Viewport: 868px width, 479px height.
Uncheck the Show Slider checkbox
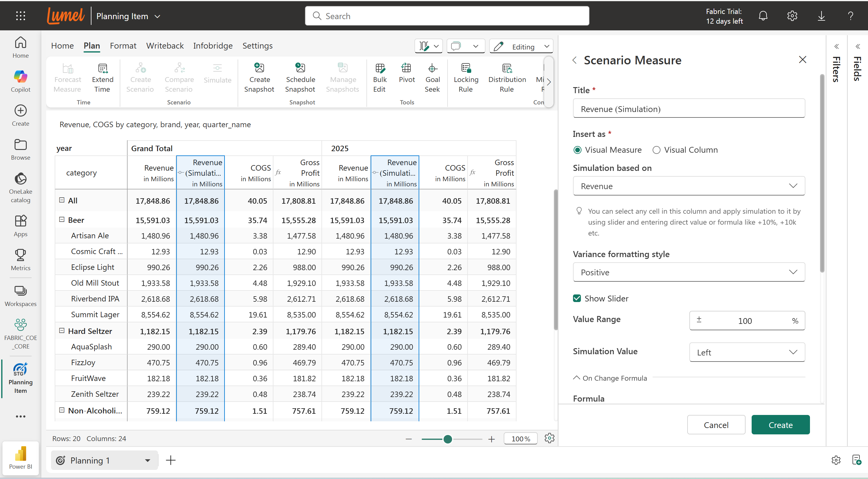tap(577, 298)
